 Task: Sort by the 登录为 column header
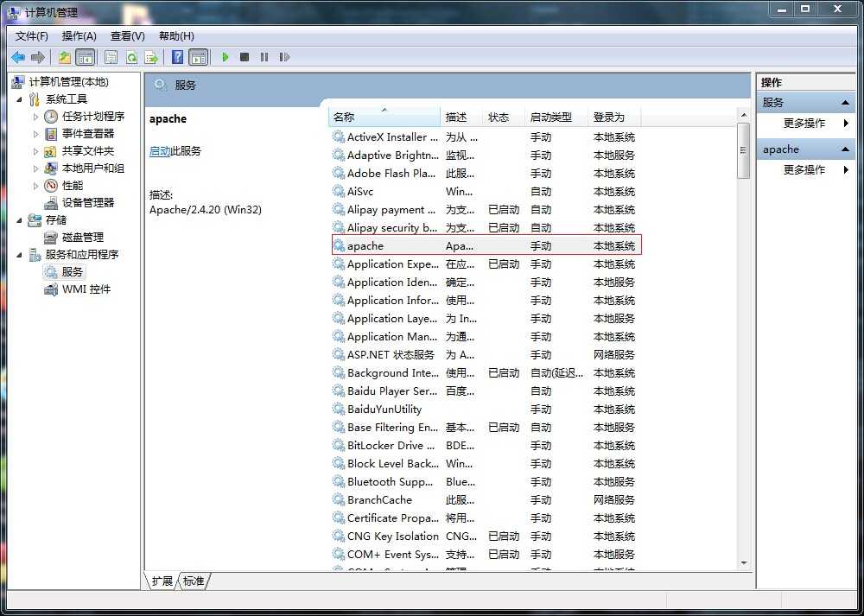pyautogui.click(x=614, y=117)
